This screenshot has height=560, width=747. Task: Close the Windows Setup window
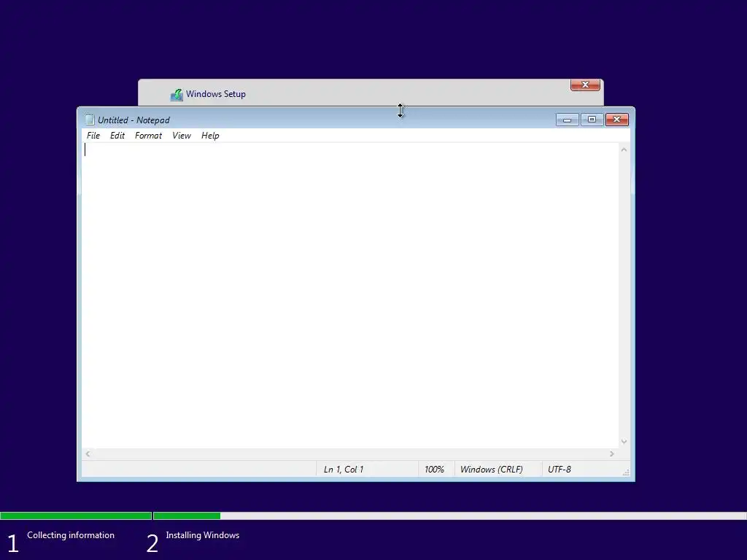click(x=585, y=85)
